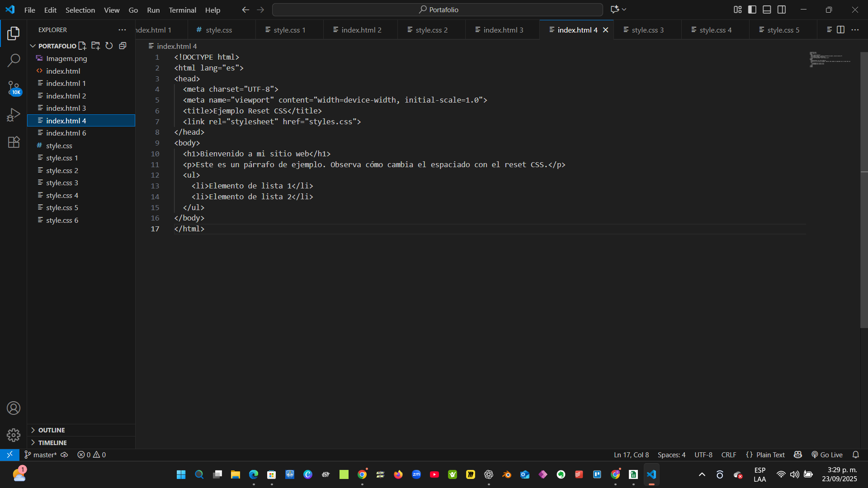Go forward with the navigation arrow

[260, 9]
